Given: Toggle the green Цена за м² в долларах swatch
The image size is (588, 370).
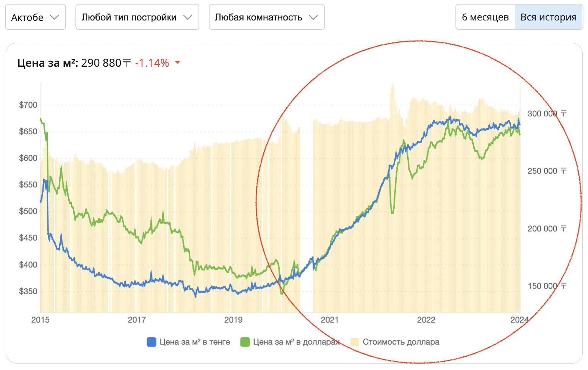Looking at the screenshot, I should [x=245, y=342].
